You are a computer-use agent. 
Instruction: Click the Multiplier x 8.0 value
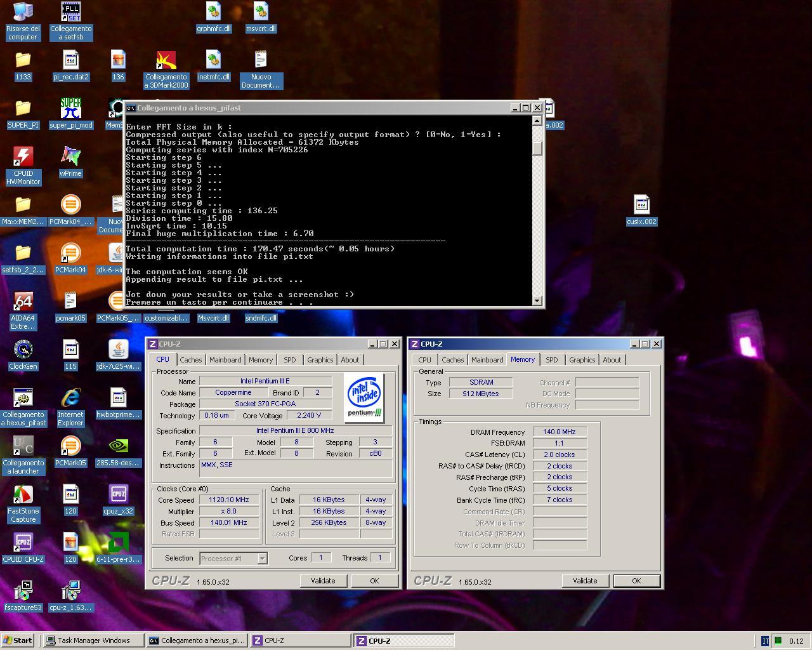pyautogui.click(x=228, y=511)
